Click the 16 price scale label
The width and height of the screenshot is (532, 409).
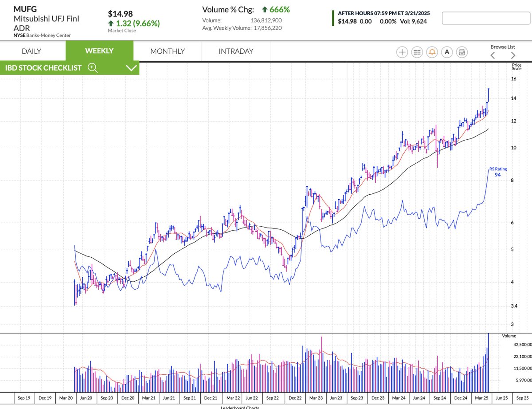(x=513, y=79)
